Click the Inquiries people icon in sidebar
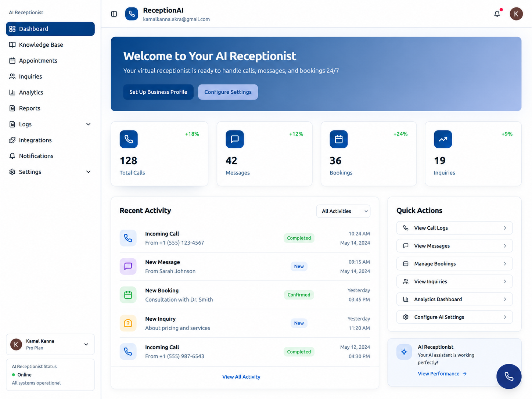The height and width of the screenshot is (399, 532). [x=12, y=76]
